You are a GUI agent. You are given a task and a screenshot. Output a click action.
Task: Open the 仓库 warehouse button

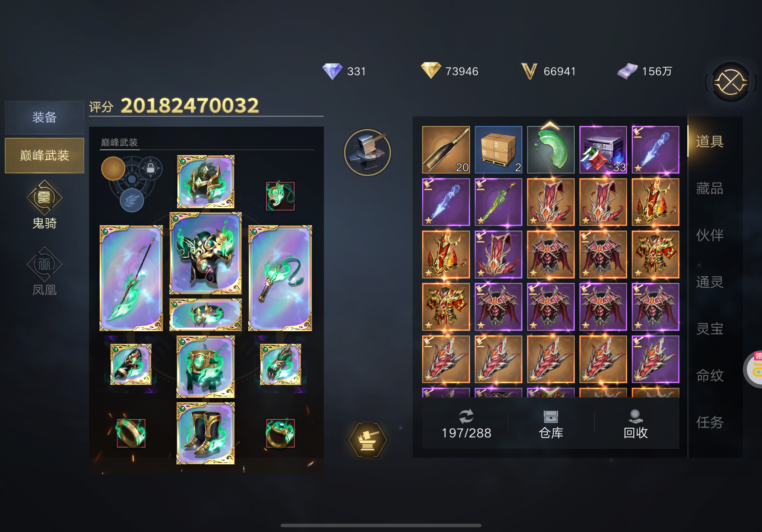[x=550, y=424]
